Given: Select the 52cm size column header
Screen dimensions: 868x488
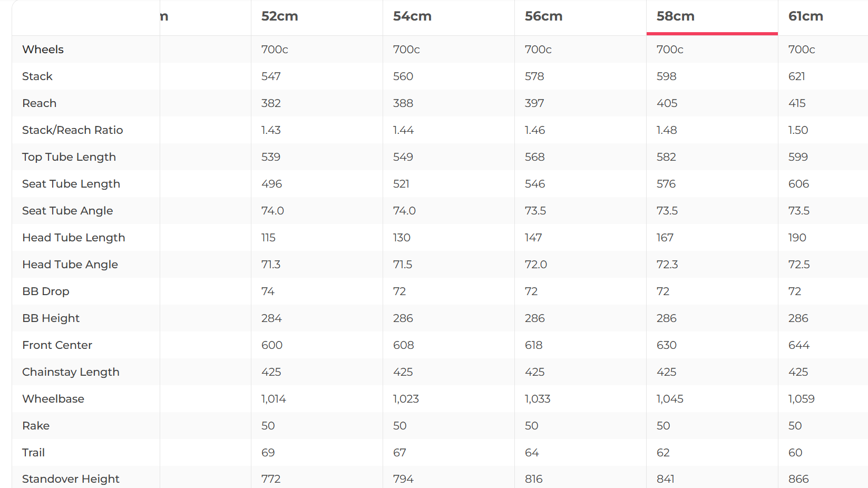Looking at the screenshot, I should [x=280, y=16].
